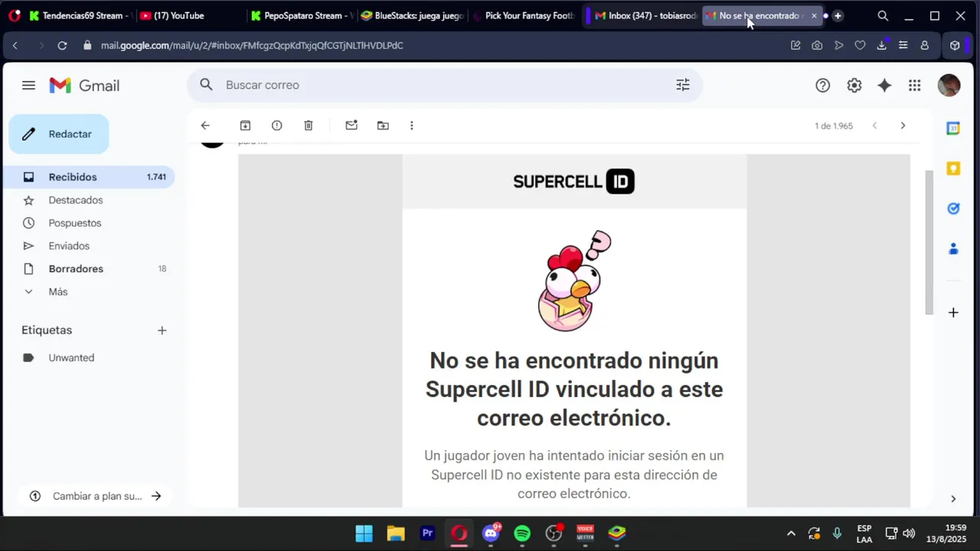Image resolution: width=980 pixels, height=551 pixels.
Task: Switch the ESP LAA keyboard language
Action: coord(864,533)
